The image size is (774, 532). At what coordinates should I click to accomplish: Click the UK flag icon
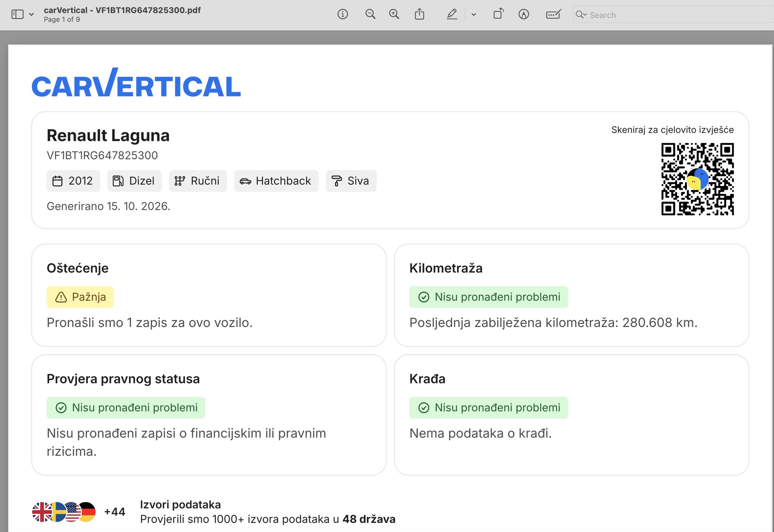point(41,512)
